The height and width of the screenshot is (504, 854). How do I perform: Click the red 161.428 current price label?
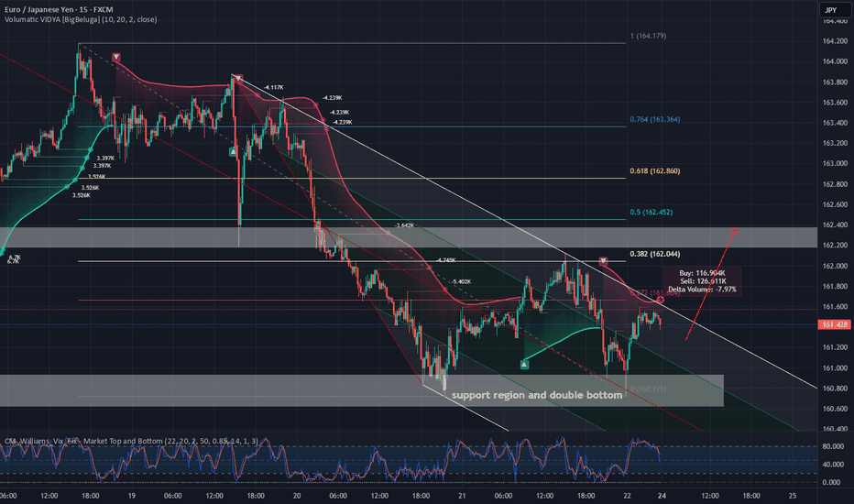(x=835, y=324)
